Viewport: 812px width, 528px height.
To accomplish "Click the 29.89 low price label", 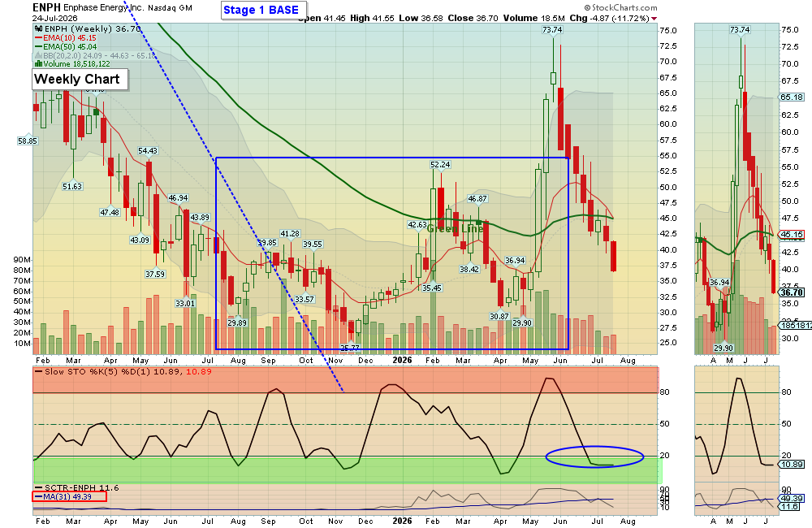I will pyautogui.click(x=236, y=322).
